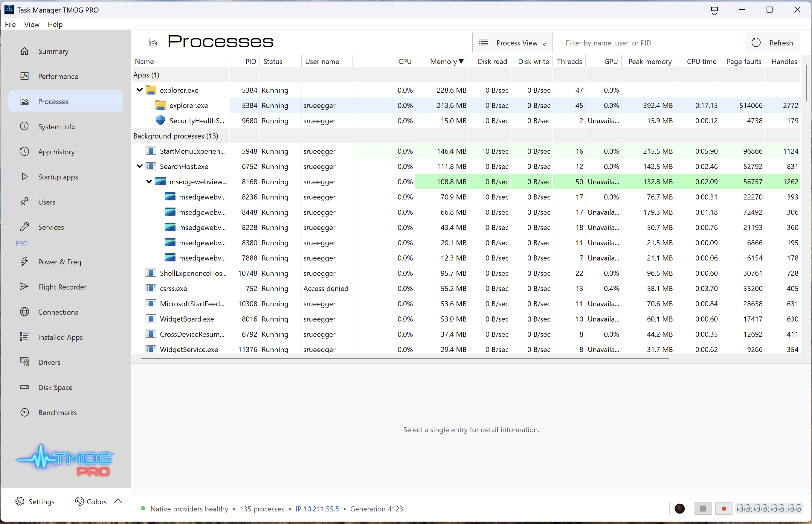Select the csrss.exe process row

pyautogui.click(x=466, y=289)
